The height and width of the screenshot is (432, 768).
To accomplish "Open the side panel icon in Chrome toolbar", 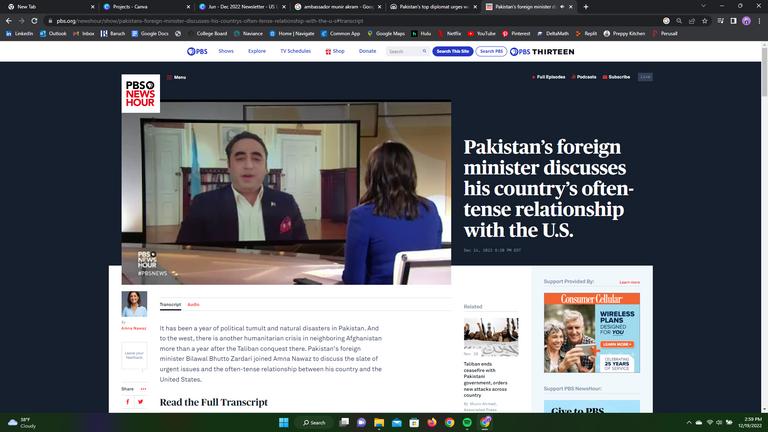I will tap(733, 21).
